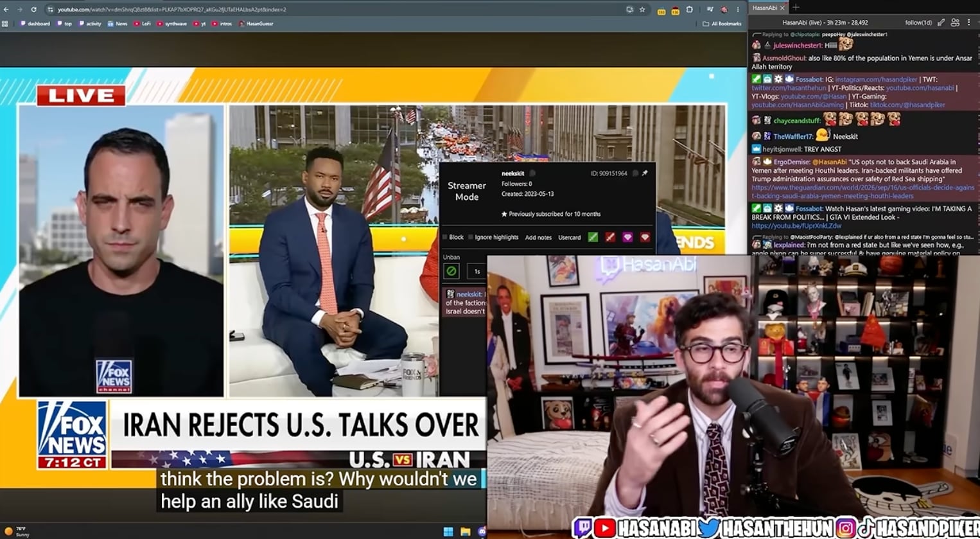Open the synthwave bookmark
This screenshot has height=539, width=980.
pos(172,24)
